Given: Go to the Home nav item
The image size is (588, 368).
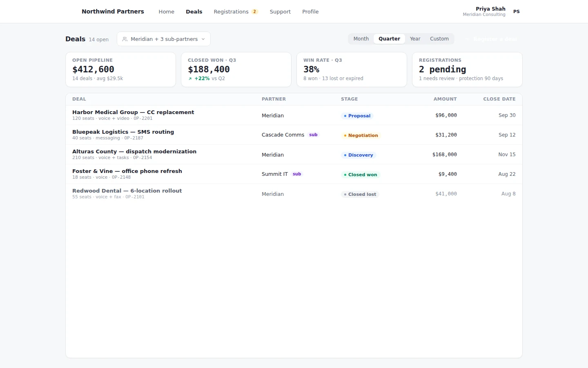Looking at the screenshot, I should click(166, 11).
